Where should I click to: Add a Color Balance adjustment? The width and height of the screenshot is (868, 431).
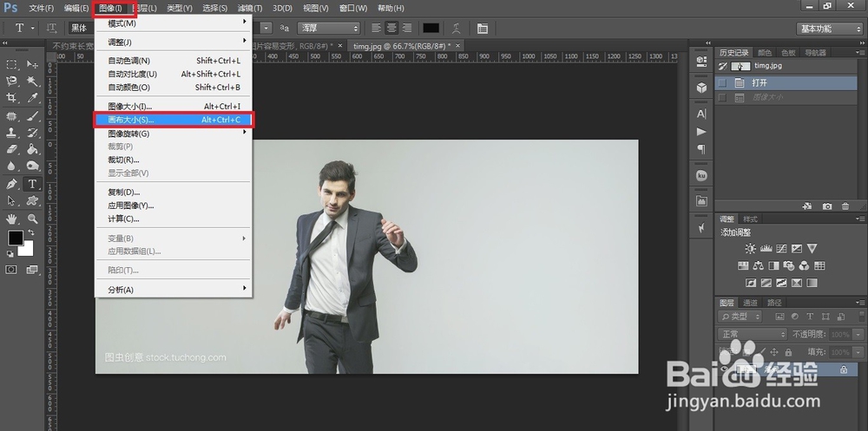coord(759,266)
